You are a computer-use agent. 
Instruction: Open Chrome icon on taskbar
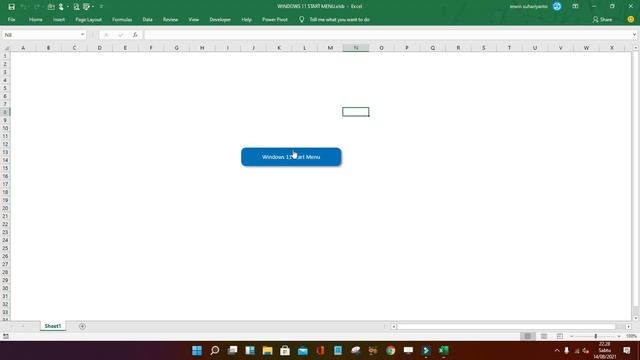pyautogui.click(x=391, y=351)
